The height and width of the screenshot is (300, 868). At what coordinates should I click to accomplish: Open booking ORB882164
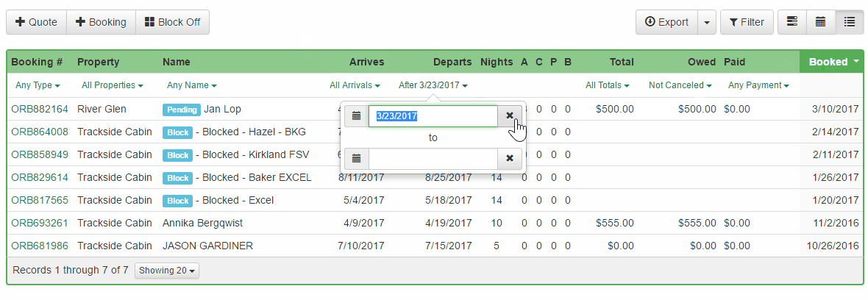click(x=40, y=109)
